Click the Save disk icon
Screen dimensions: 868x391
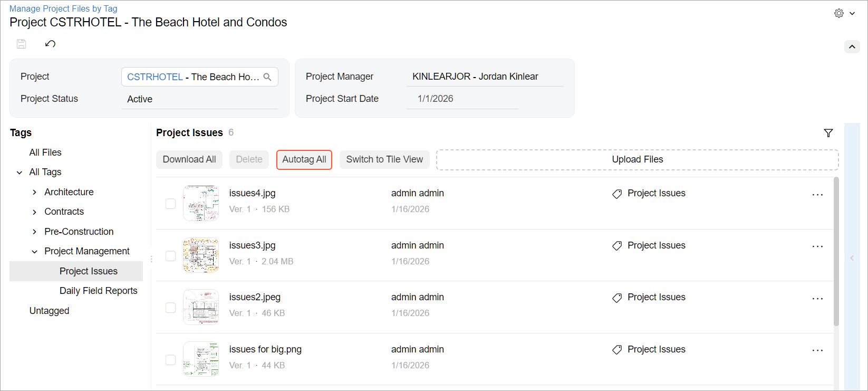[x=22, y=44]
